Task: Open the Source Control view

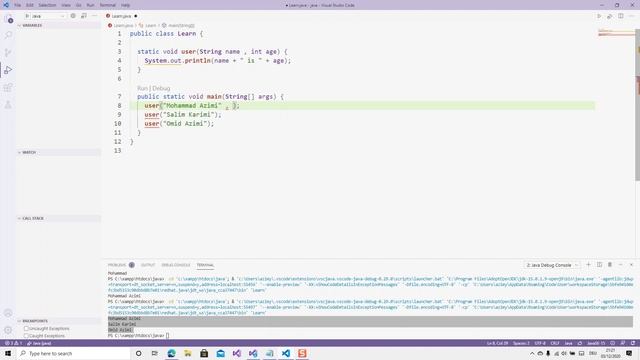Action: pyautogui.click(x=8, y=52)
